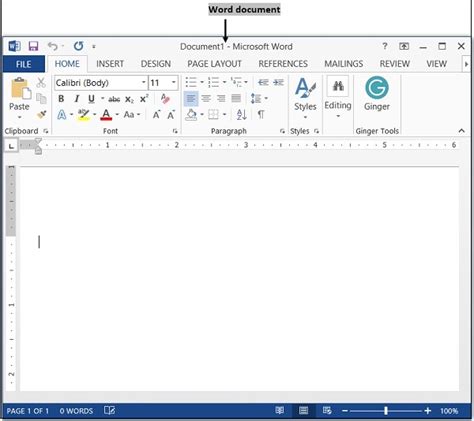Open the Calibri (Body) font name dropdown
474x421 pixels.
[x=144, y=82]
